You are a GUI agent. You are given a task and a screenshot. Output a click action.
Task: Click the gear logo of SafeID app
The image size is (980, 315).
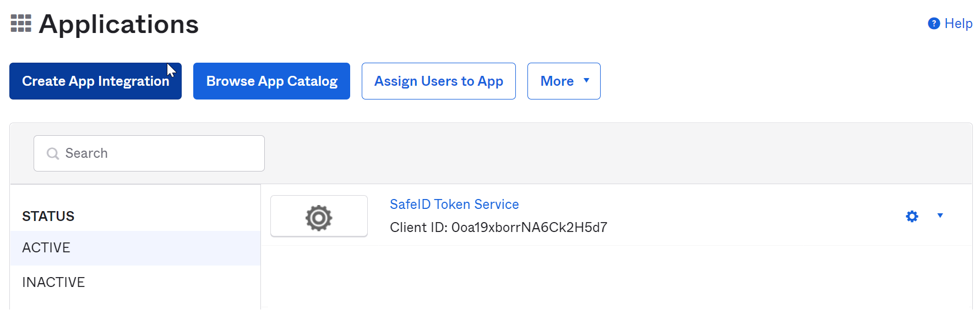(x=319, y=218)
